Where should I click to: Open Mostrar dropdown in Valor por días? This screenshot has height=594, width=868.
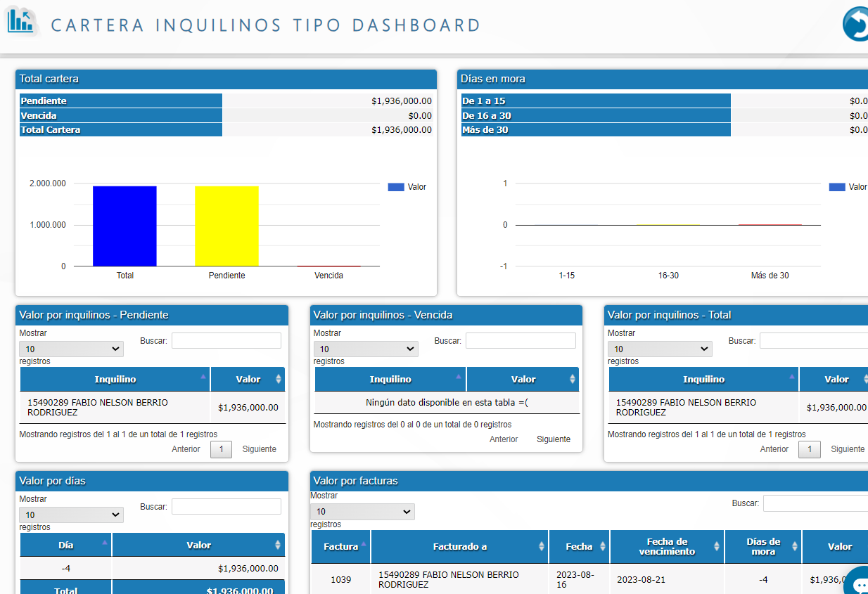(71, 515)
